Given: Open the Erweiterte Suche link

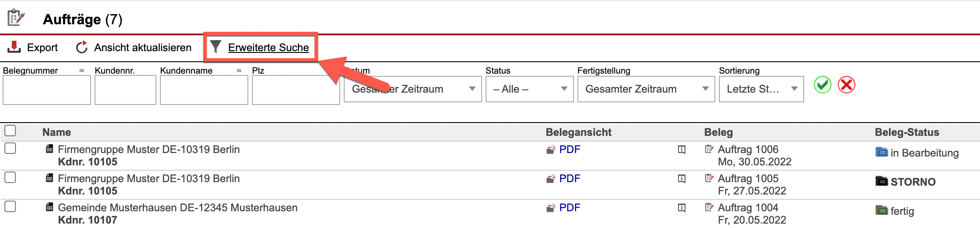Looking at the screenshot, I should pos(268,48).
